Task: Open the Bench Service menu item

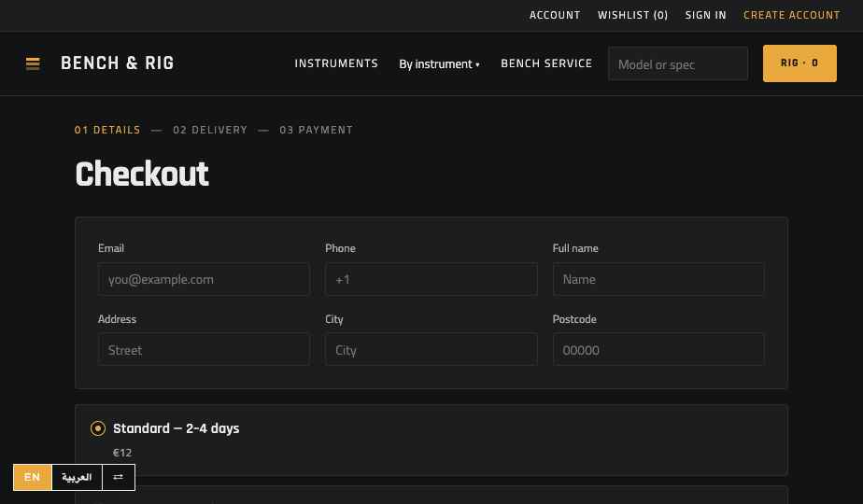Action: tap(546, 63)
